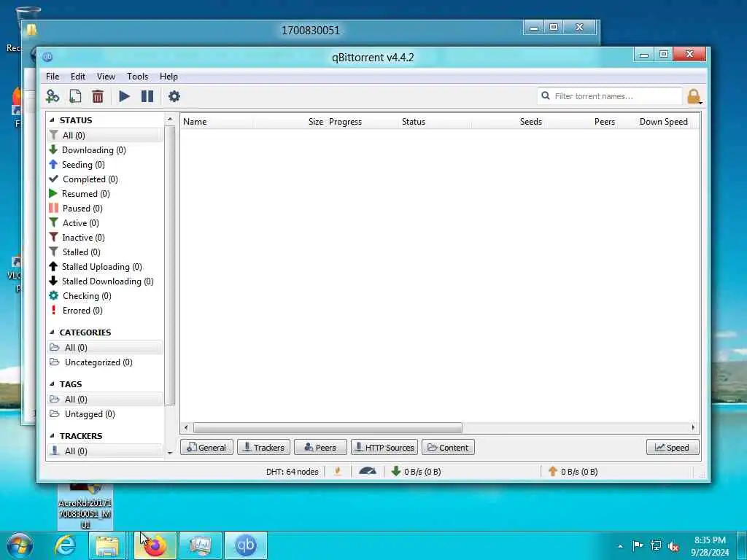Screen dimensions: 747x560
Task: Select All (0) under CATEGORIES
Action: pos(105,348)
